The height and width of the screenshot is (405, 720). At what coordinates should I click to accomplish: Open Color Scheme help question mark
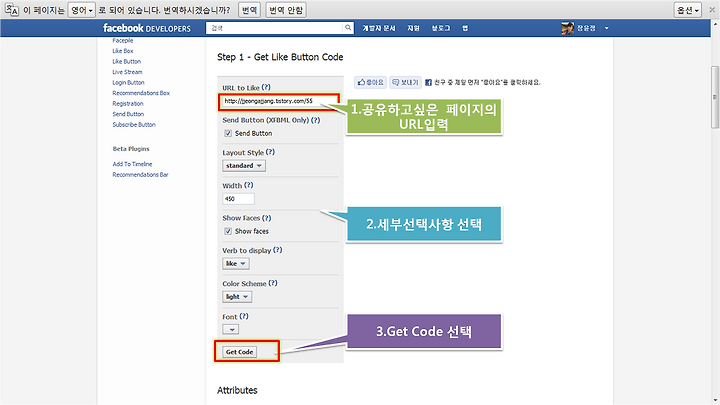(x=273, y=283)
